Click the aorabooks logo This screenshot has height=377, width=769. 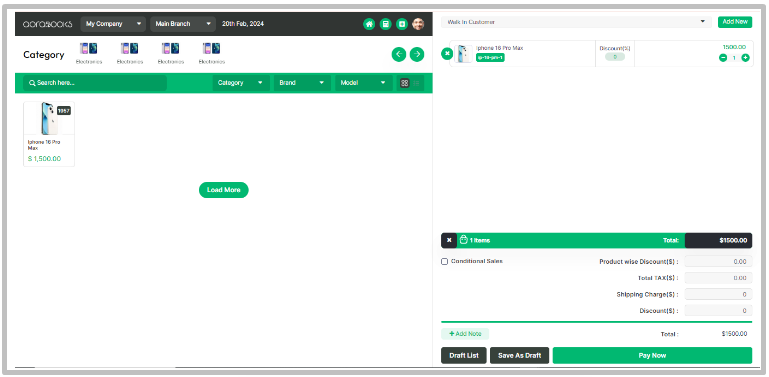(x=48, y=24)
